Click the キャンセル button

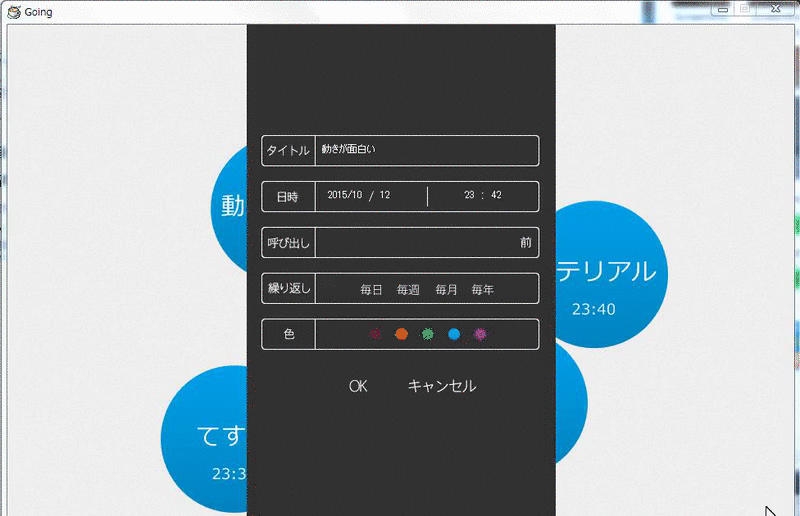442,386
